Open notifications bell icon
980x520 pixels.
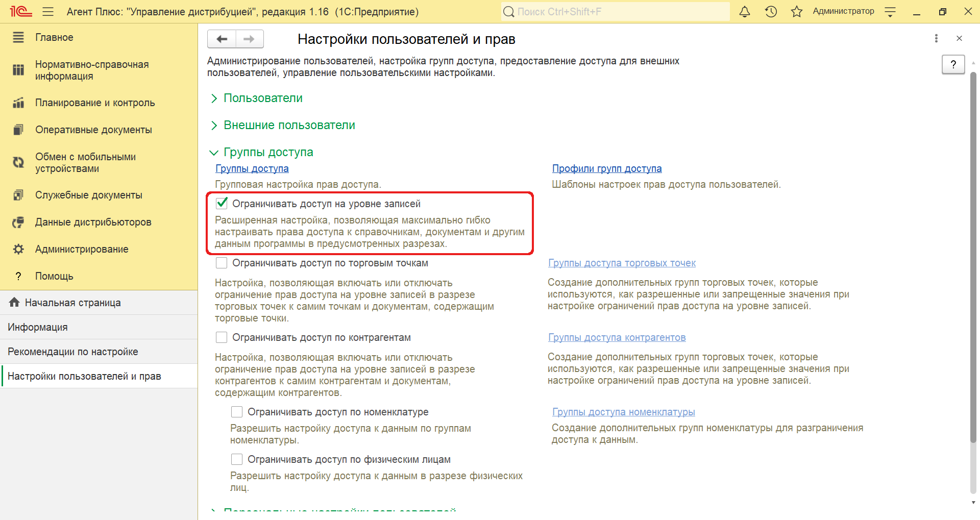745,12
